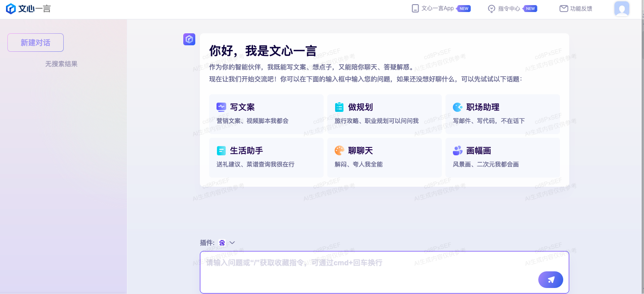The width and height of the screenshot is (644, 294).
Task: Click the text 解闷、夸人我全能
Action: (359, 165)
